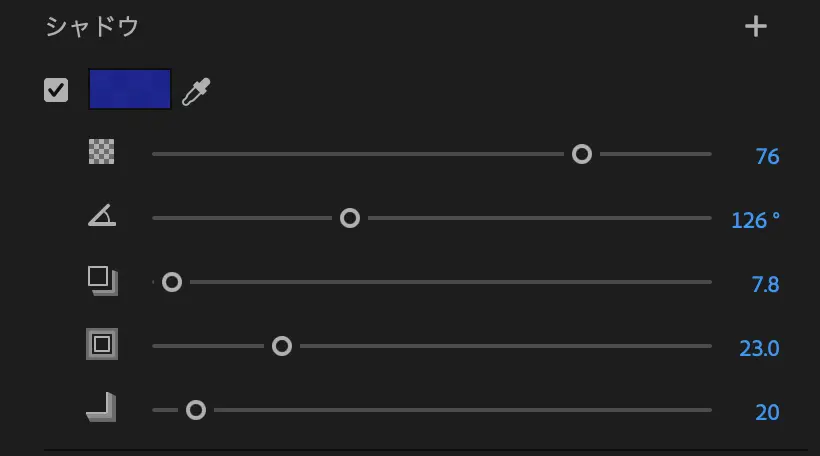Image resolution: width=820 pixels, height=456 pixels.
Task: Click the shadow blur icon
Action: (x=101, y=407)
